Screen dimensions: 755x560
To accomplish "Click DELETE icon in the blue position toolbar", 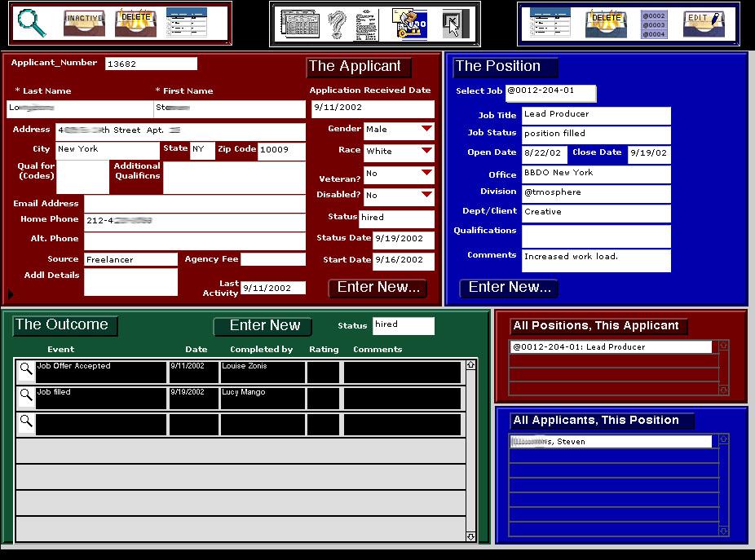I will point(606,23).
